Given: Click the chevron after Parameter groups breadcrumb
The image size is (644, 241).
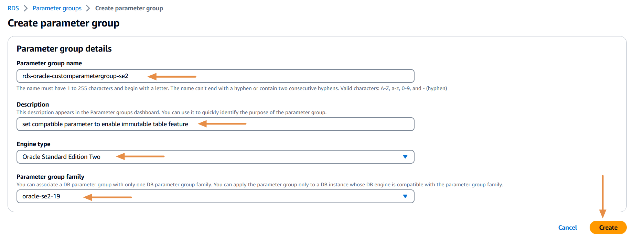Looking at the screenshot, I should pos(88,8).
